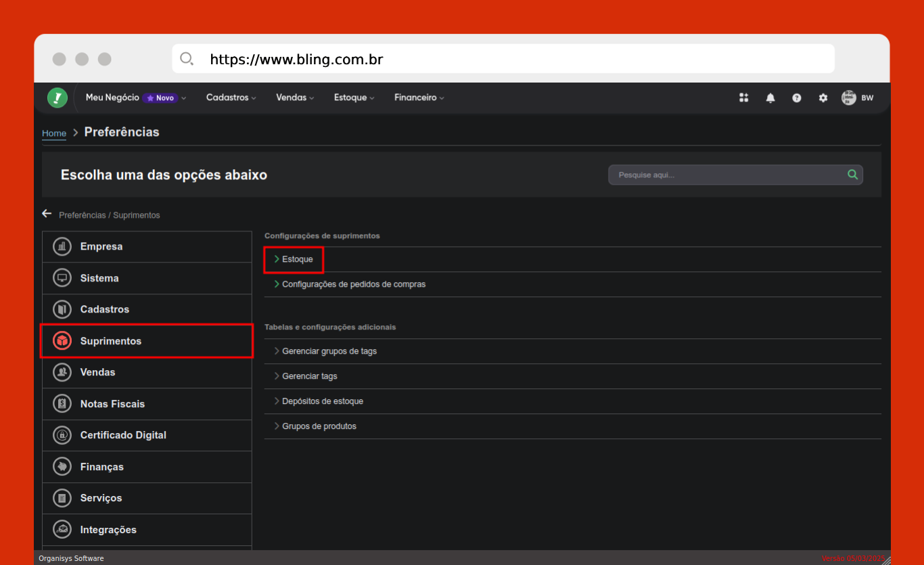924x565 pixels.
Task: Click the Cadastros book icon
Action: (62, 309)
